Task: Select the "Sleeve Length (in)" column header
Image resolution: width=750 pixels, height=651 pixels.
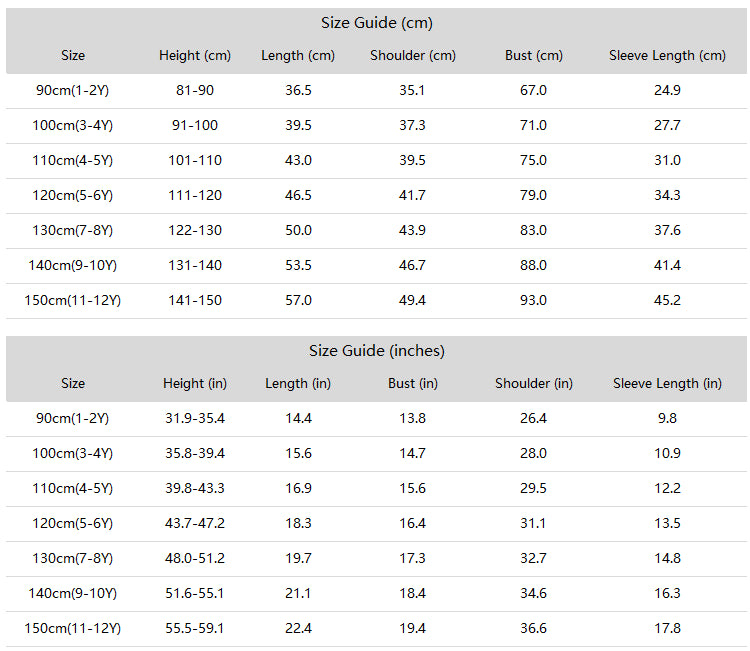Action: (667, 384)
